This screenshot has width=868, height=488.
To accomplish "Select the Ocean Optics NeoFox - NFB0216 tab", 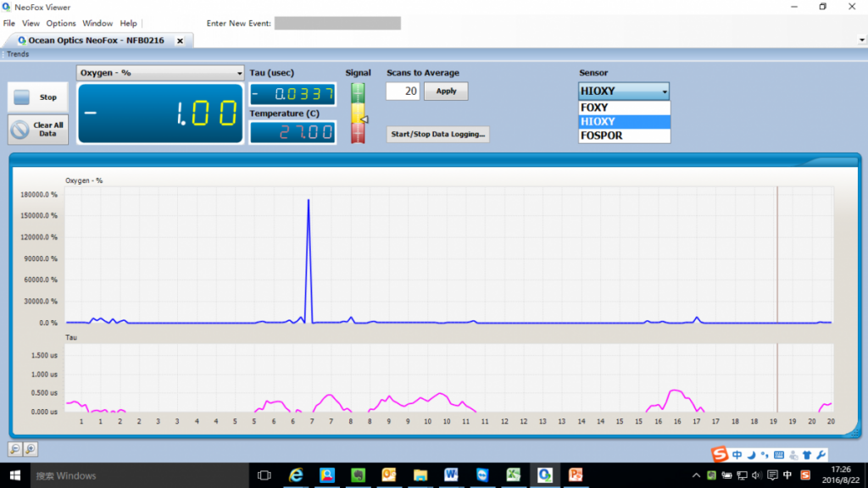I will pyautogui.click(x=95, y=41).
